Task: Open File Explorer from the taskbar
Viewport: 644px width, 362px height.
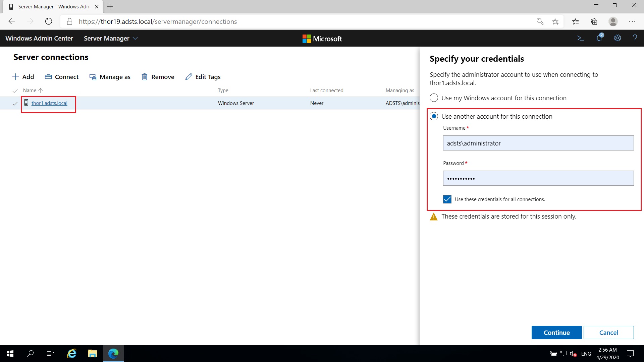Action: point(92,354)
